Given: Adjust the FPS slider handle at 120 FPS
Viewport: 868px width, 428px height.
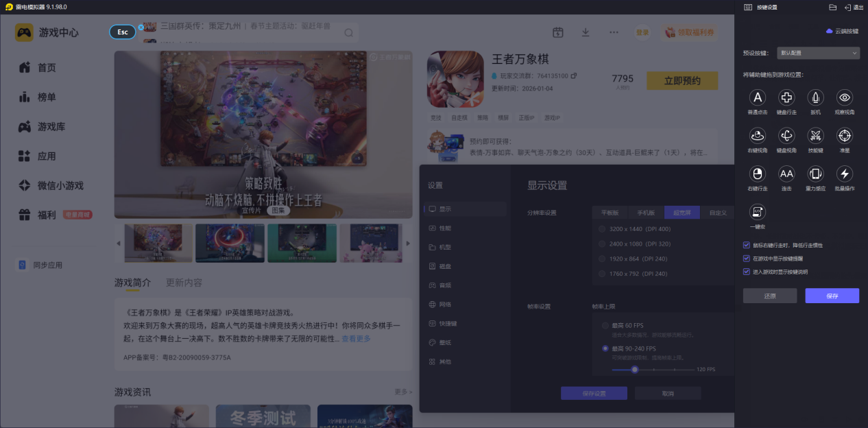Looking at the screenshot, I should click(x=635, y=369).
